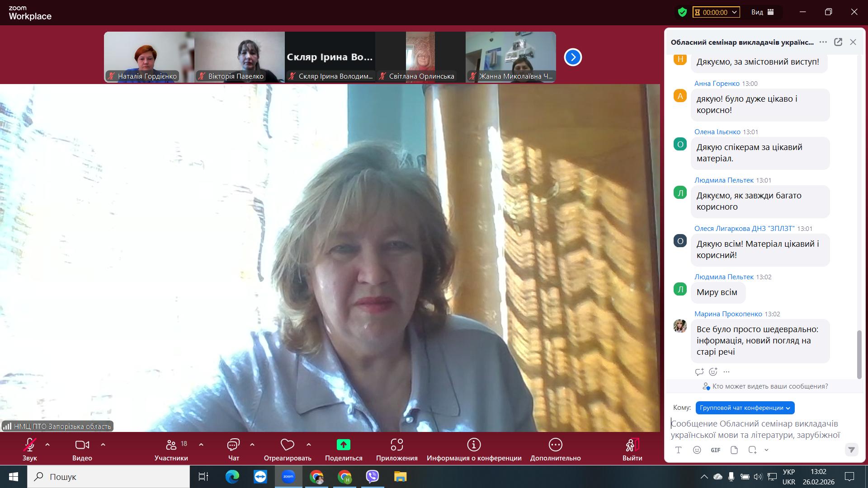Click the file attachment icon in chat

(734, 450)
